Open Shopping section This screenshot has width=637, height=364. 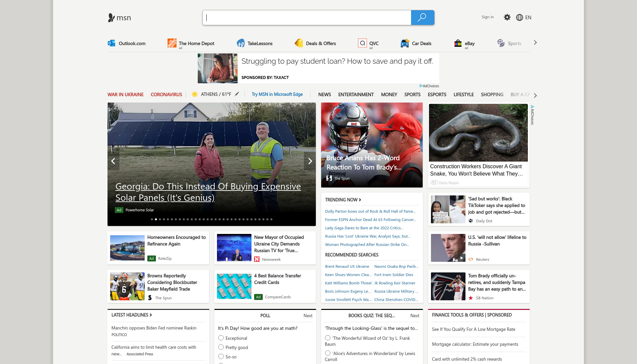pos(492,95)
